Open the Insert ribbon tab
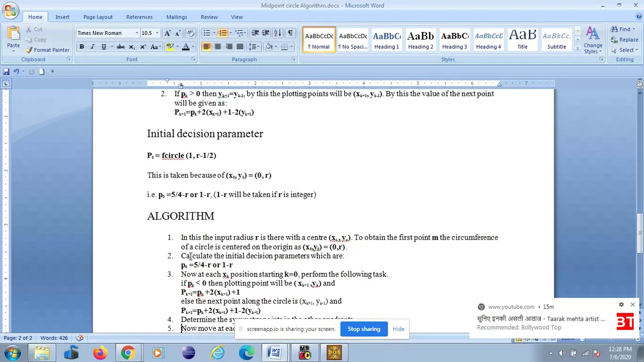The height and width of the screenshot is (362, 644). (62, 17)
